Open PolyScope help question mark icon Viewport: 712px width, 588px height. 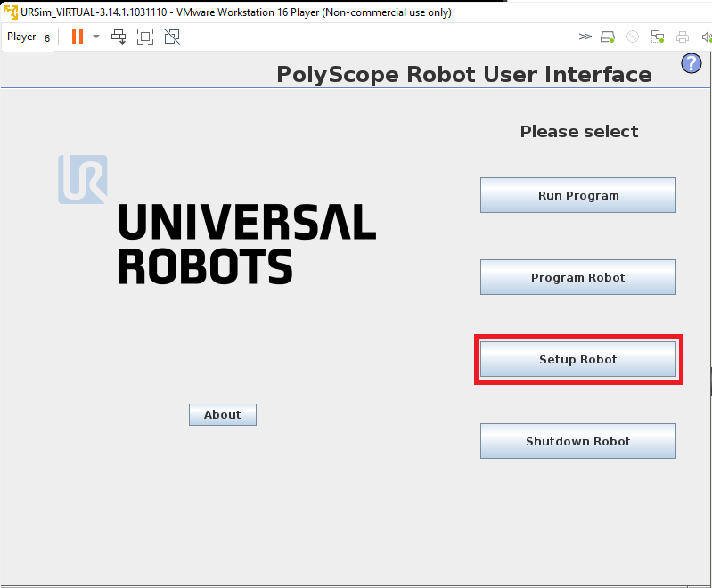tap(692, 63)
